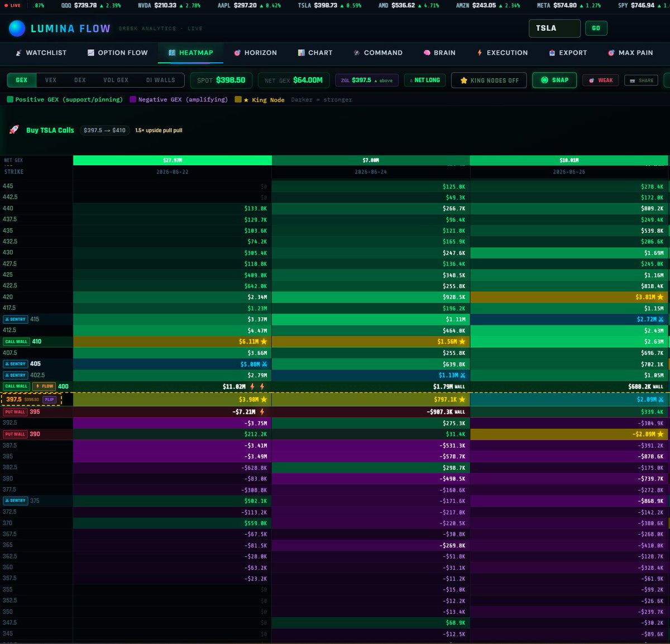Click the Lumina Flow blue orb logo
This screenshot has width=670, height=644.
click(17, 28)
